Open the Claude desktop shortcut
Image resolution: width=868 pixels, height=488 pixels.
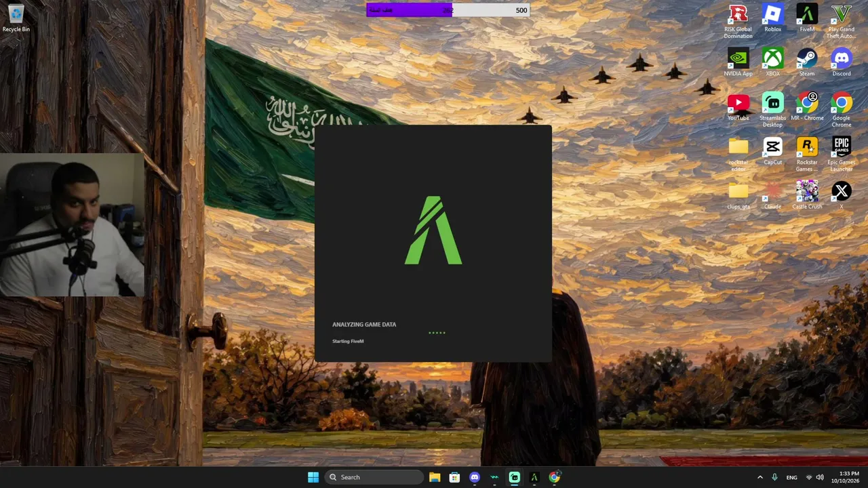click(772, 195)
